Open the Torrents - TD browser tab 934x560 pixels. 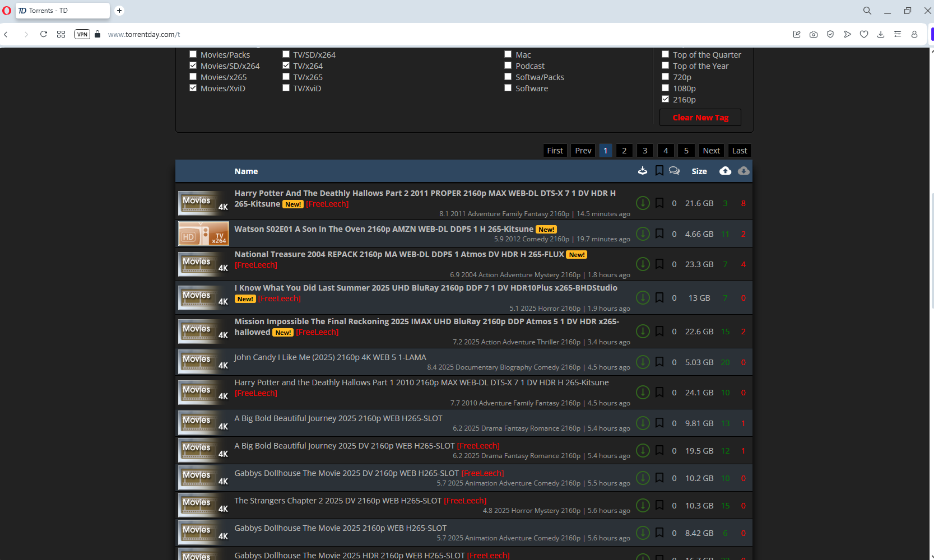coord(63,11)
